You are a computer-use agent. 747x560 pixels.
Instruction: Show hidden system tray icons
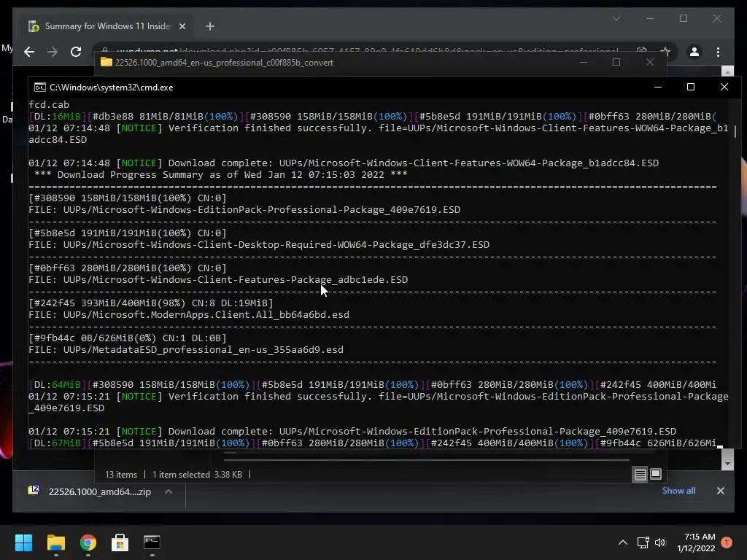pyautogui.click(x=623, y=542)
